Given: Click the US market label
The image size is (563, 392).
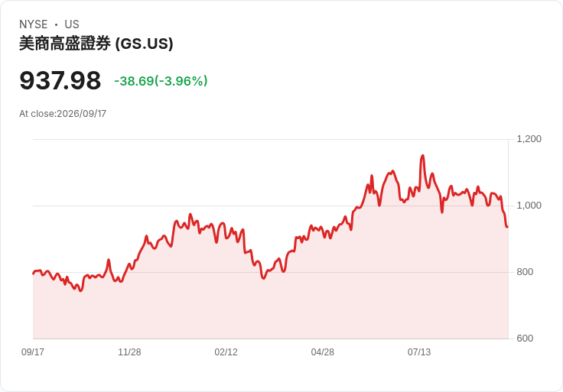Looking at the screenshot, I should pos(72,24).
